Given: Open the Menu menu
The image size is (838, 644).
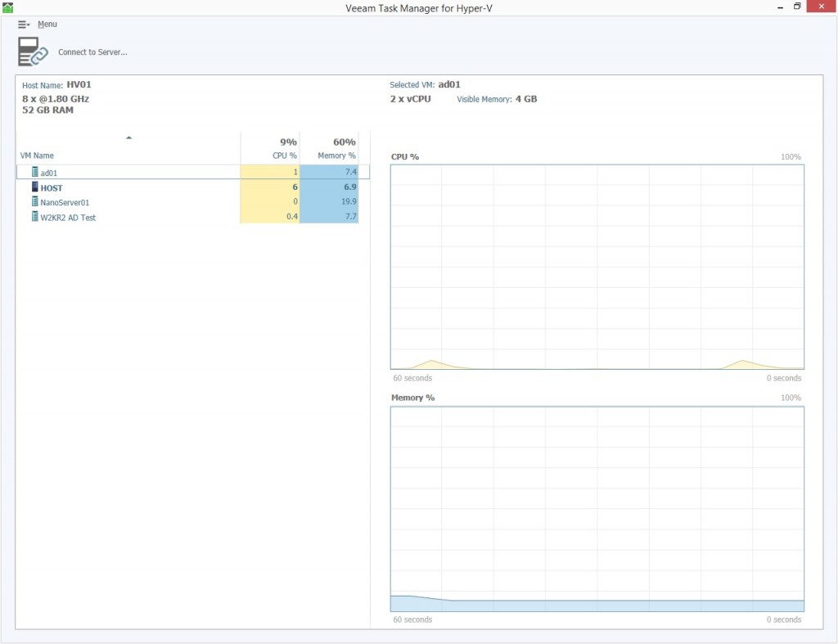Looking at the screenshot, I should [x=47, y=24].
